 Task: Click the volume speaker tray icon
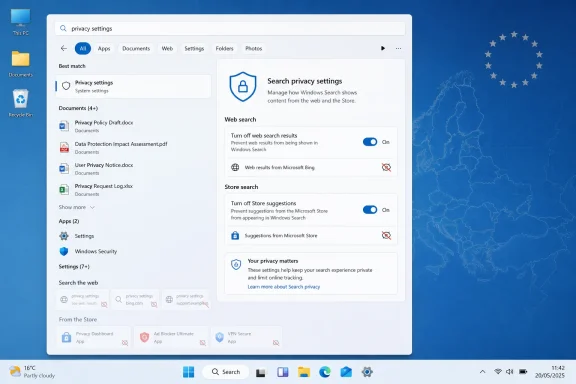tap(509, 372)
